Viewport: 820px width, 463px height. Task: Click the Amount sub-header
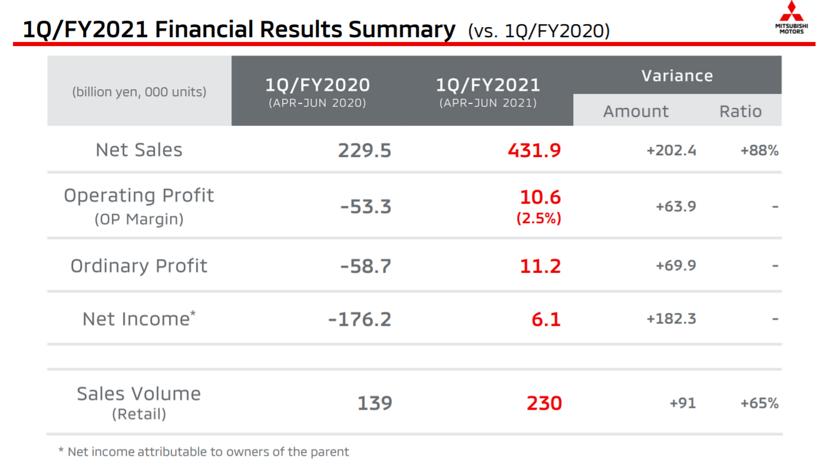click(636, 111)
